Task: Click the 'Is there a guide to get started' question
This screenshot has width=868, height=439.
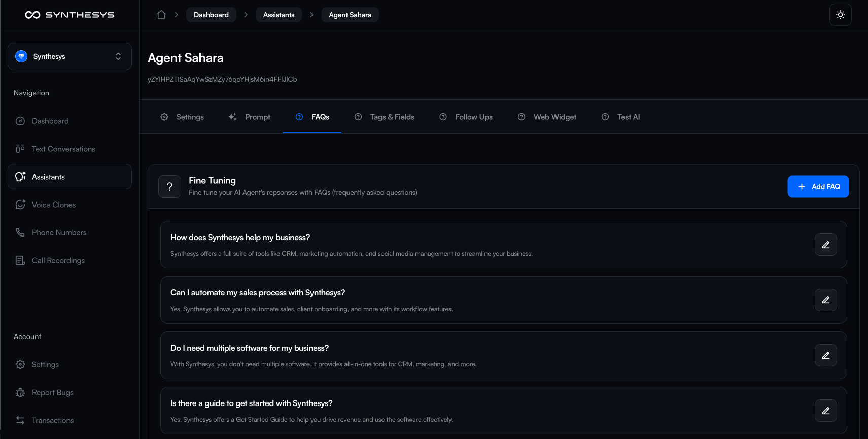Action: (x=252, y=403)
